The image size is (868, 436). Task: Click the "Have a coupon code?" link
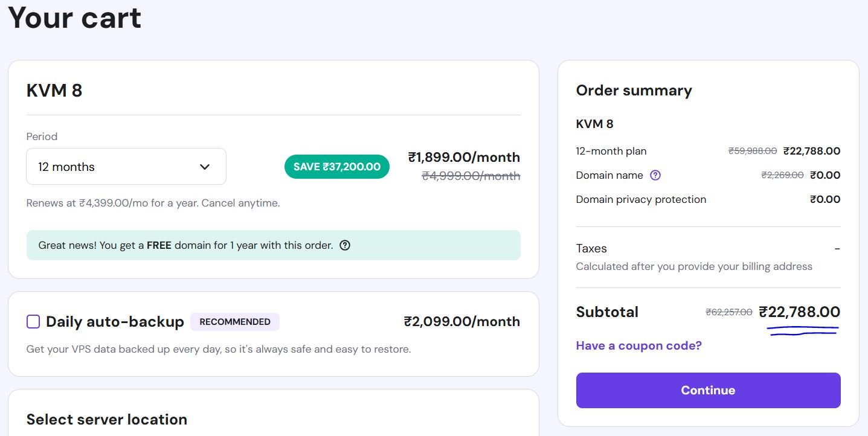[x=638, y=345]
